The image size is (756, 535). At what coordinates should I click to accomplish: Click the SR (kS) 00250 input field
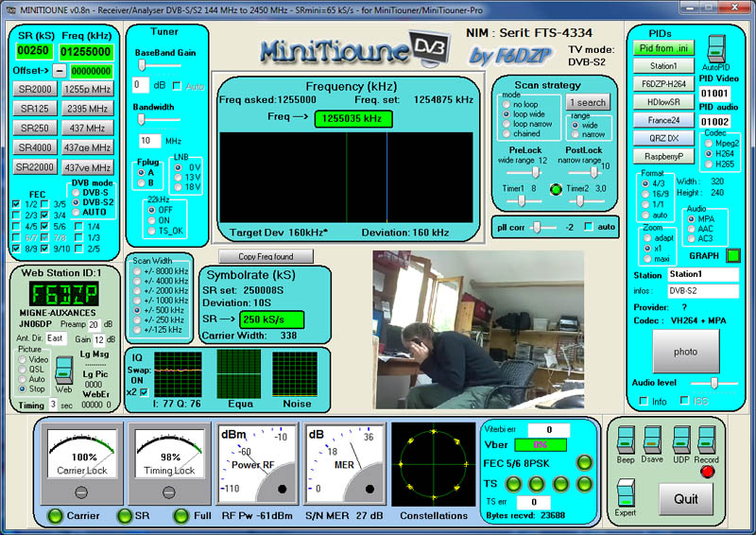33,51
